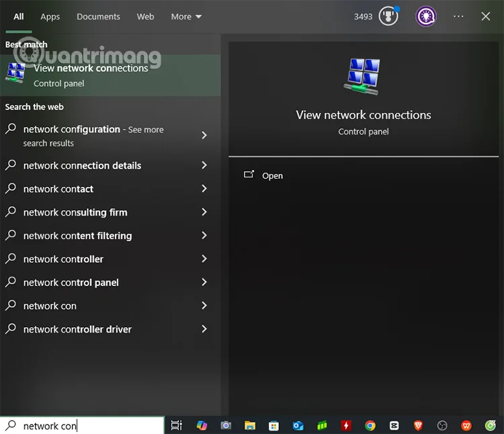Open the red lightning bolt app in taskbar

pyautogui.click(x=346, y=425)
